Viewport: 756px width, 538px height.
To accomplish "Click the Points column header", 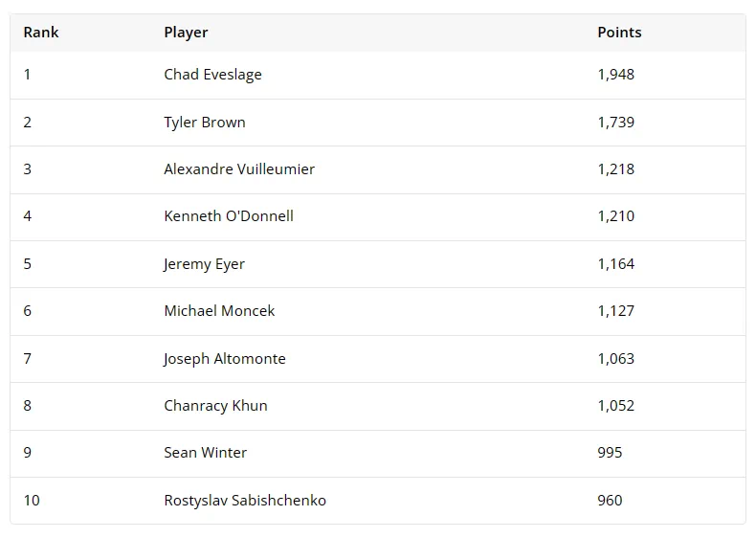I will pyautogui.click(x=619, y=33).
